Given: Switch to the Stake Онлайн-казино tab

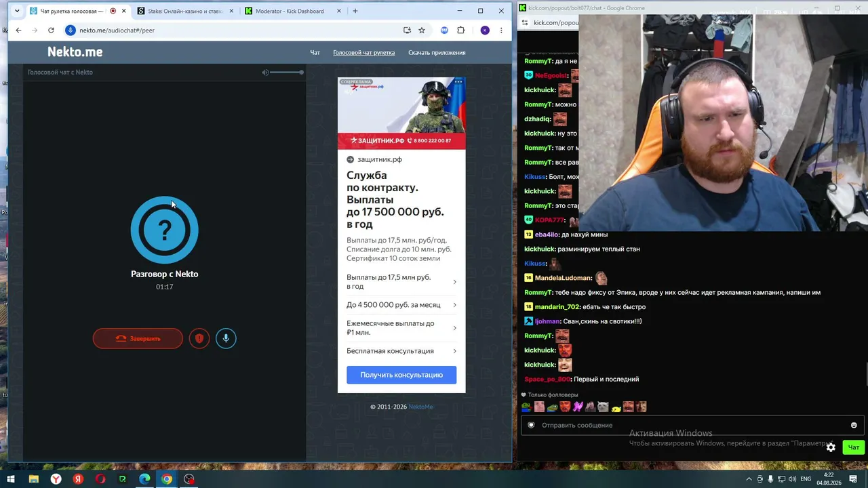Looking at the screenshot, I should [x=185, y=11].
